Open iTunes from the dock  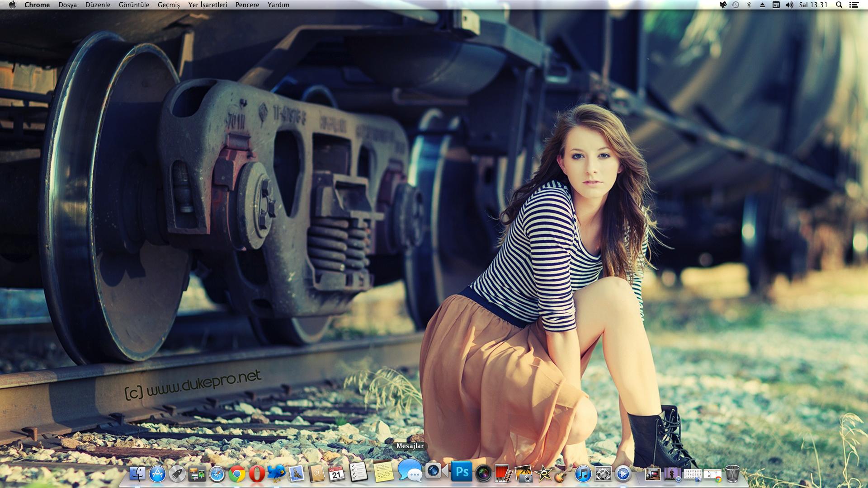click(583, 474)
